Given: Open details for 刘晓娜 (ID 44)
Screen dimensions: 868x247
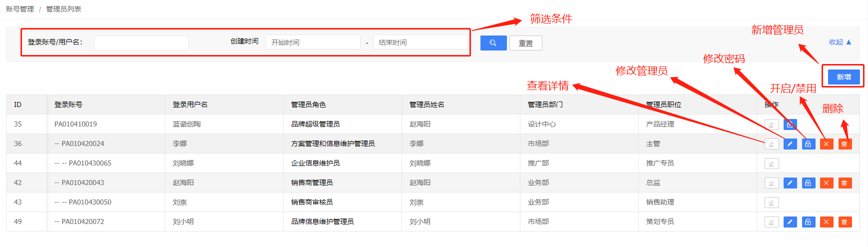Looking at the screenshot, I should (772, 163).
